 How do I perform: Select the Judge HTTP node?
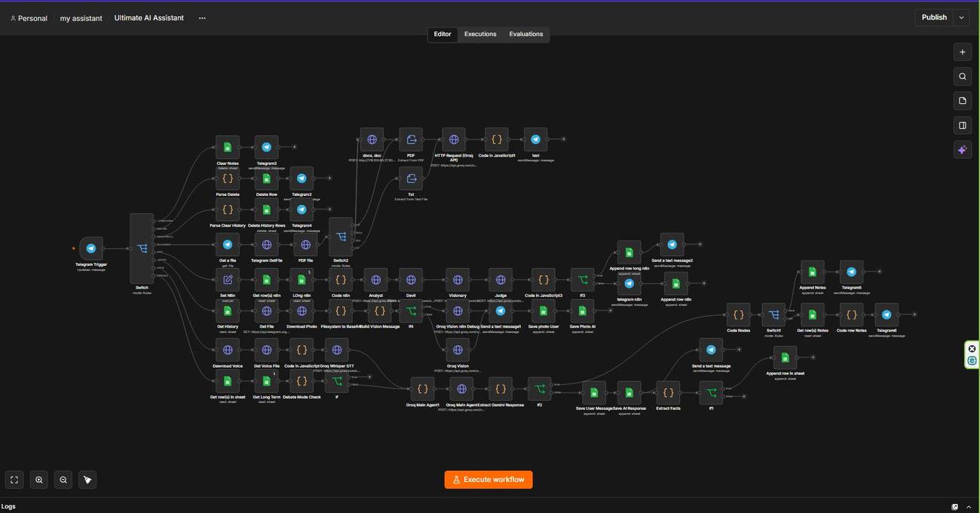501,279
